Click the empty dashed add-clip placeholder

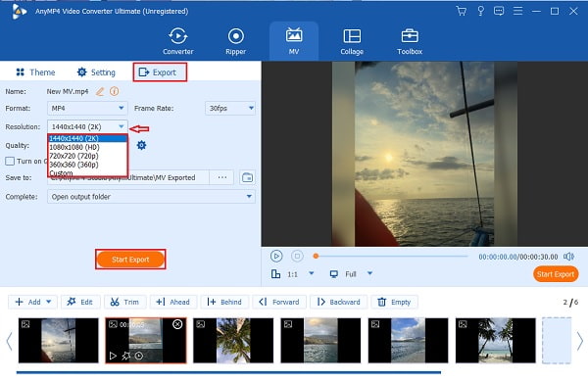click(x=557, y=341)
